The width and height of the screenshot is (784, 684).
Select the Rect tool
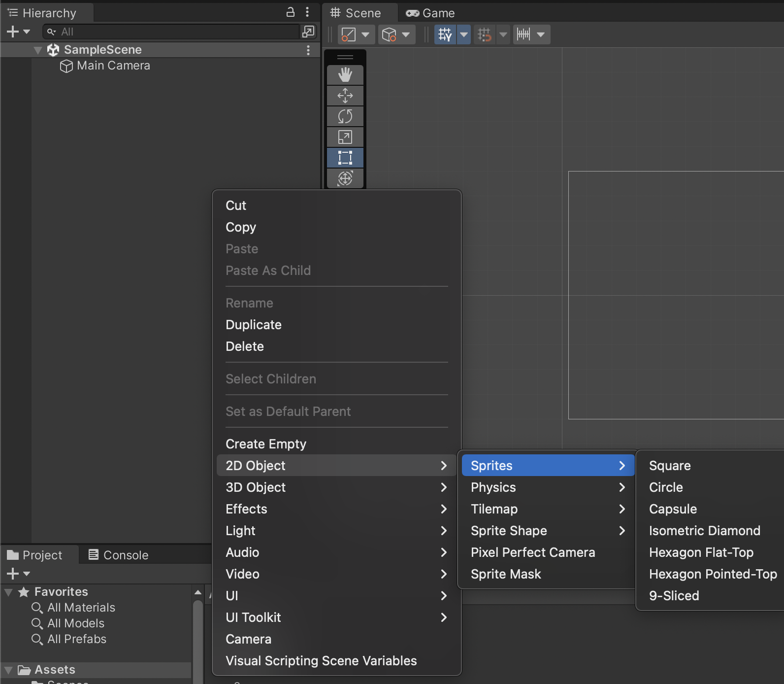(x=345, y=158)
